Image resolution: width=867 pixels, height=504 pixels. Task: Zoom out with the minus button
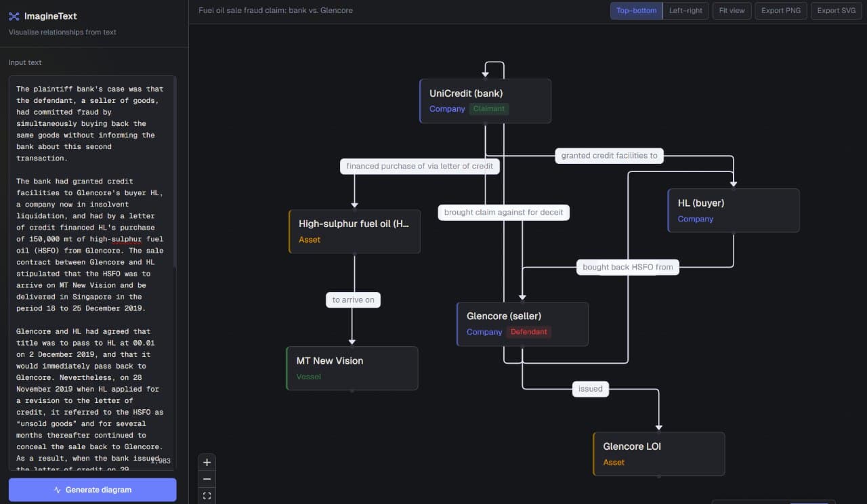tap(207, 479)
